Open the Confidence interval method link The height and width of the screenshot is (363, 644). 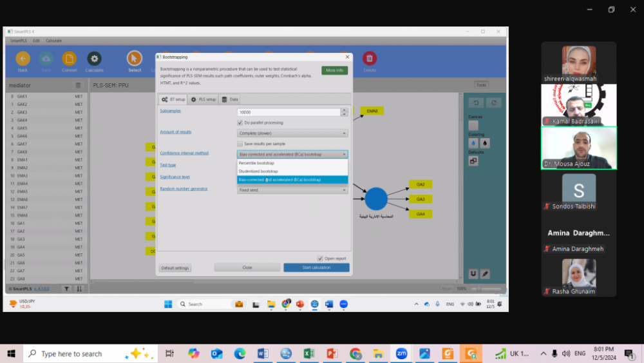[x=184, y=153]
